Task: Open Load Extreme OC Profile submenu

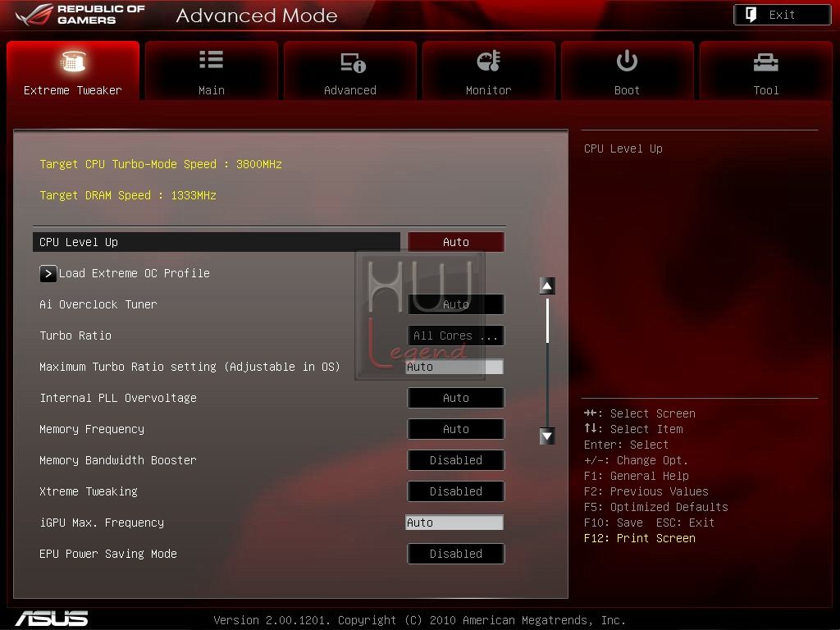Action: 134,273
